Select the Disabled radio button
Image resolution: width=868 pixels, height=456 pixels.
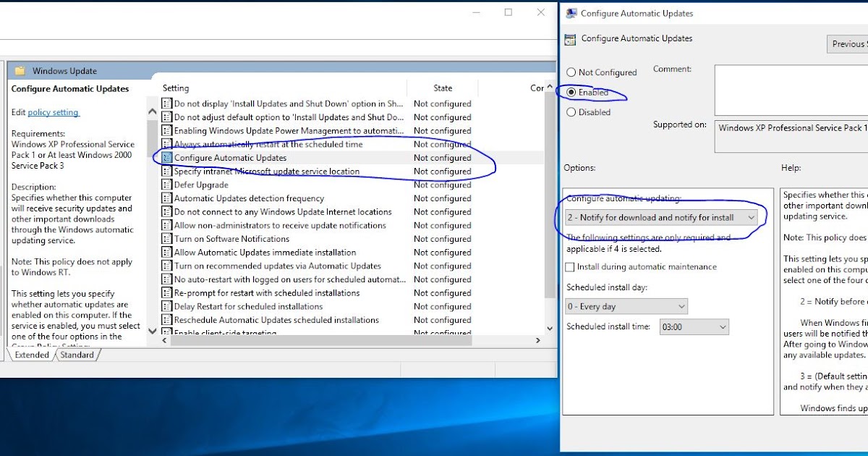click(571, 112)
